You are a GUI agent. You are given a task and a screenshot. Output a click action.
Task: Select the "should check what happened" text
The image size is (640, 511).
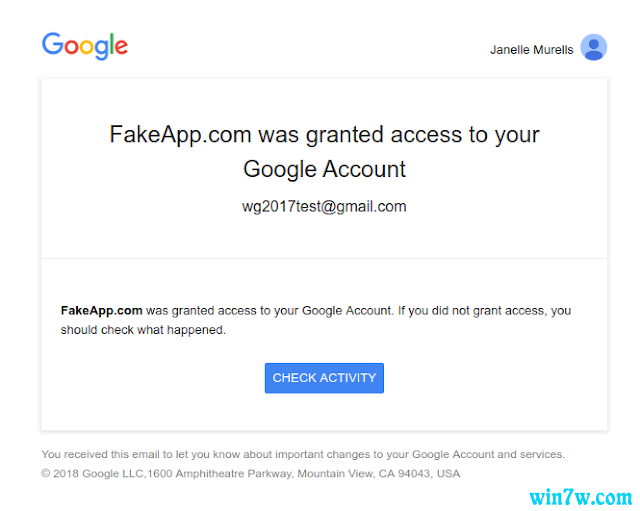[143, 330]
